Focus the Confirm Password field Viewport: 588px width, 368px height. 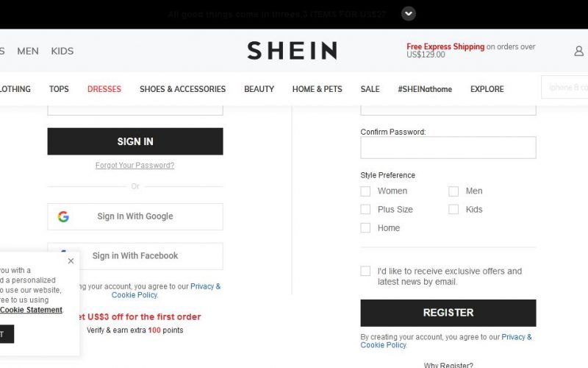coord(448,148)
